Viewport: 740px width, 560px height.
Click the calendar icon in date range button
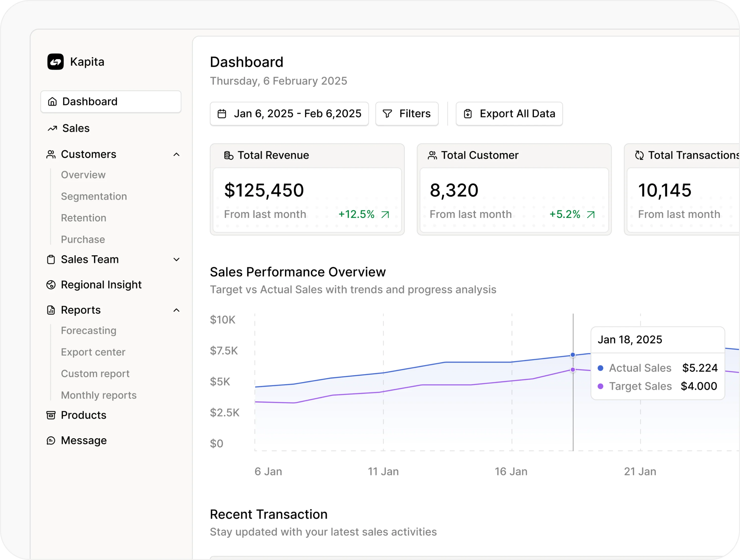[x=222, y=114]
